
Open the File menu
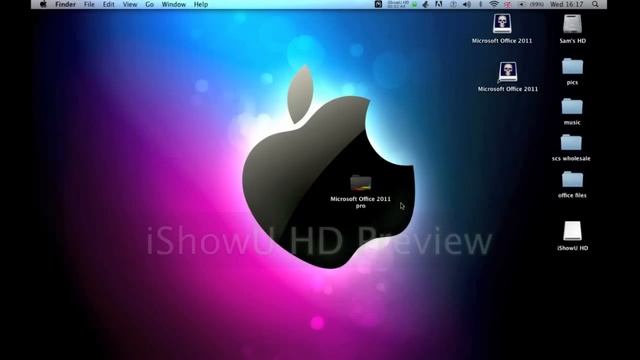tap(89, 4)
